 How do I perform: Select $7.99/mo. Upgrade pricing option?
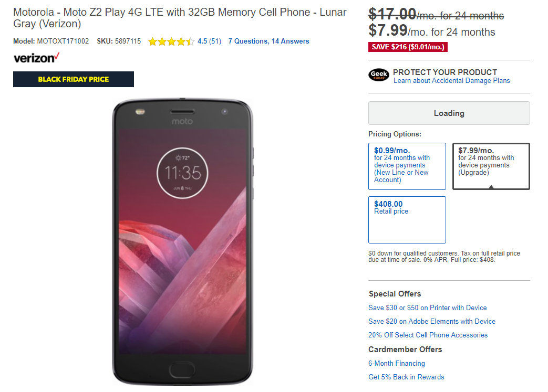pos(491,166)
